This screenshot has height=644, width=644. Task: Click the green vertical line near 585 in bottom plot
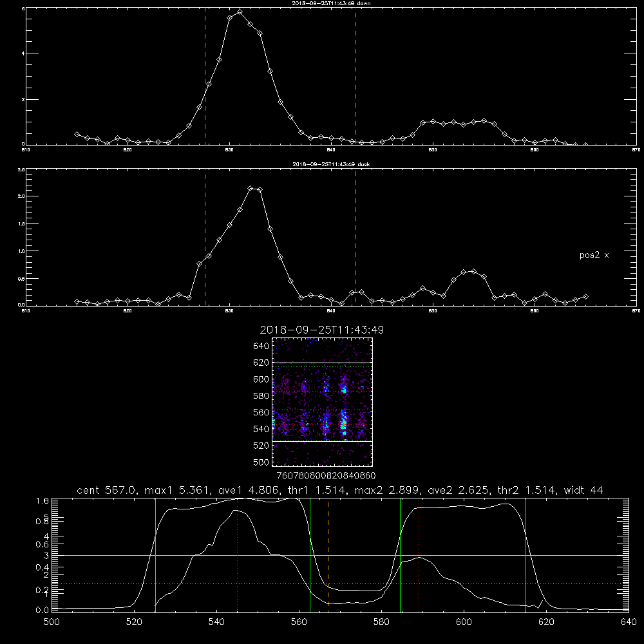400,554
